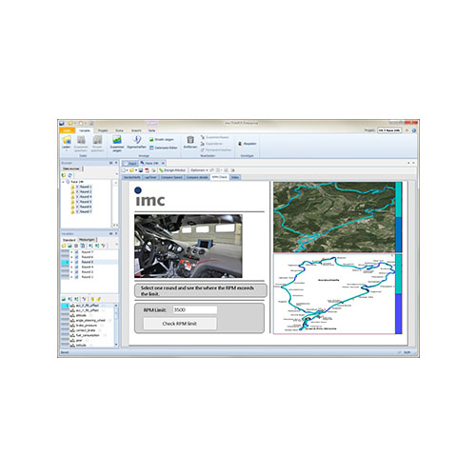Toggle the checkbox for measurement Round 2

pos(76,272)
